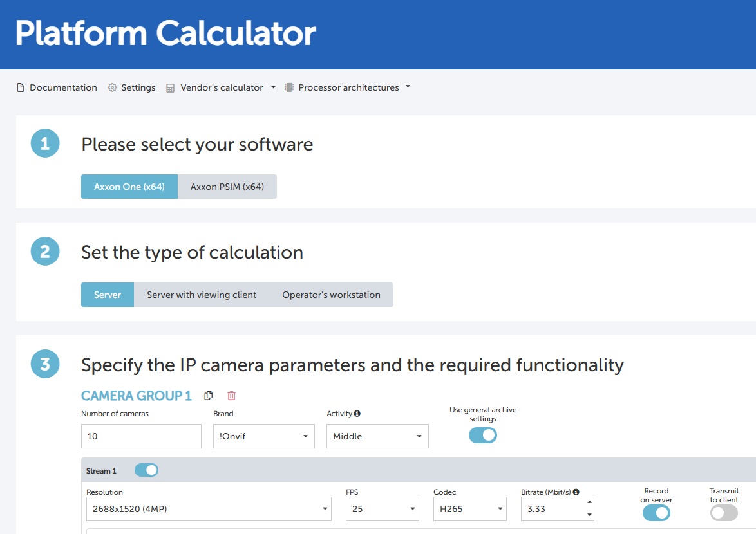Viewport: 756px width, 534px height.
Task: Switch to Server with viewing client
Action: 202,295
